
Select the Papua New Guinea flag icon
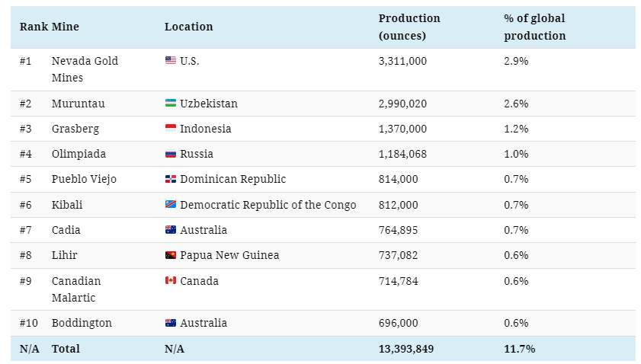pyautogui.click(x=171, y=255)
